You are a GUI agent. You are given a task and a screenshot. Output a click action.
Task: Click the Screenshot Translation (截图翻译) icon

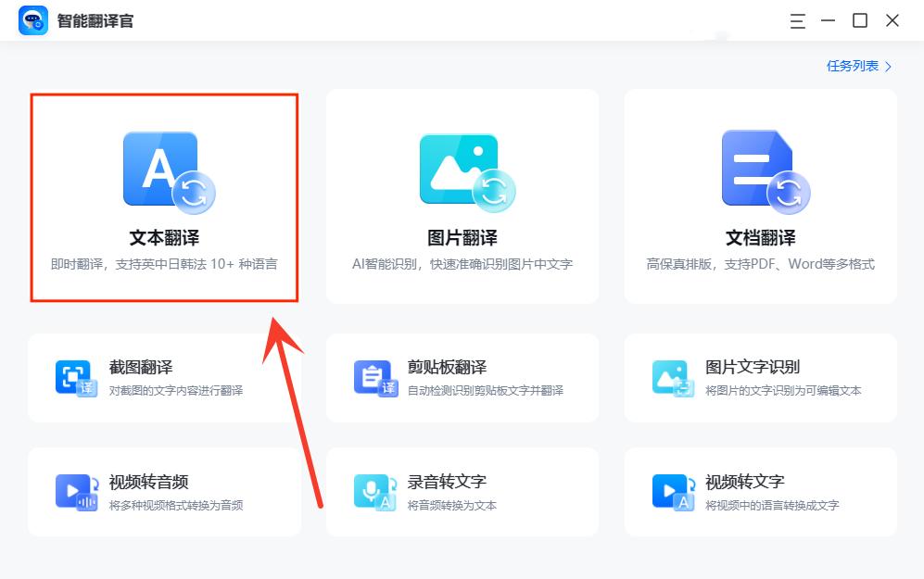pos(75,377)
